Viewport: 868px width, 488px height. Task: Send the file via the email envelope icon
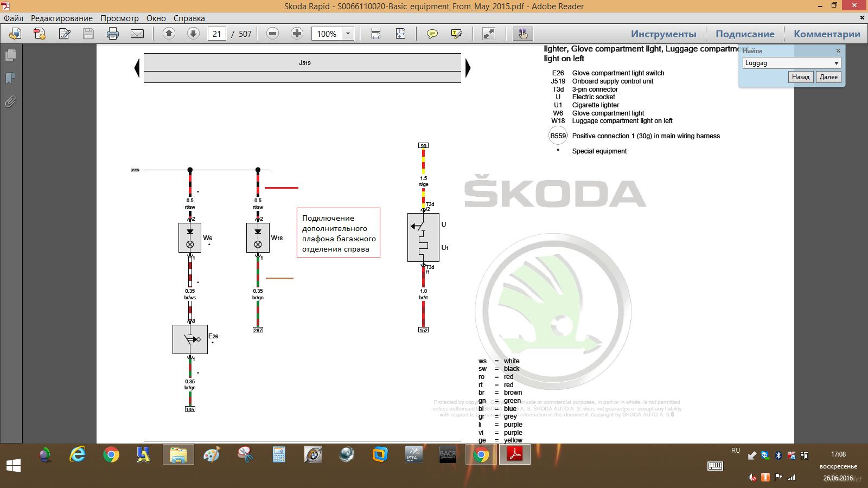137,34
